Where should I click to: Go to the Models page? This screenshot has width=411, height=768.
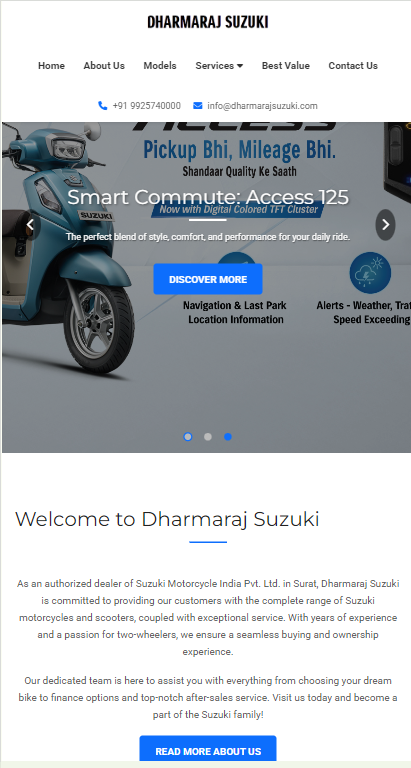160,66
